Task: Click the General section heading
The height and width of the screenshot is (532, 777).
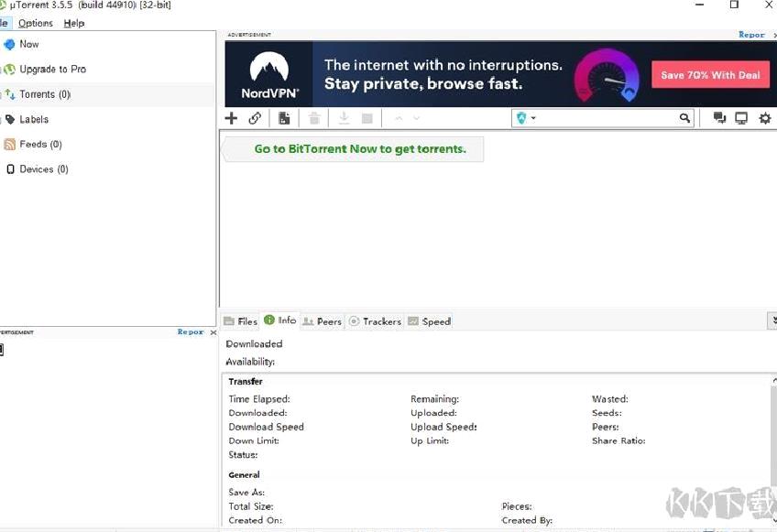Action: tap(244, 474)
